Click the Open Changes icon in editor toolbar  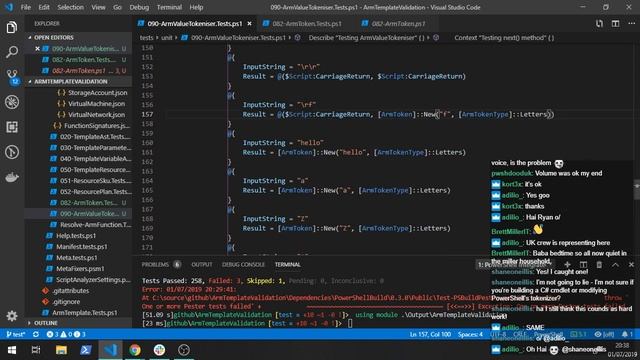599,24
